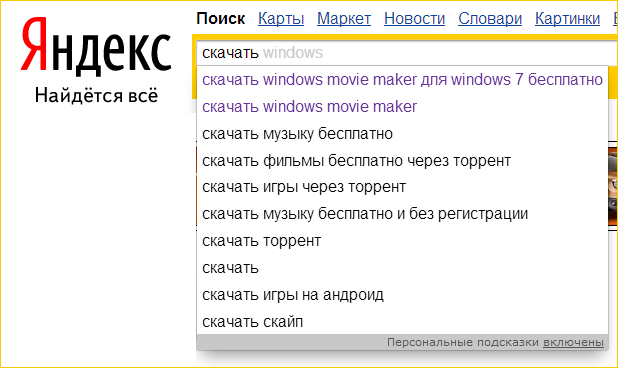Select скачать фильмы бесплатно через торрент
The width and height of the screenshot is (618, 368).
(402, 160)
